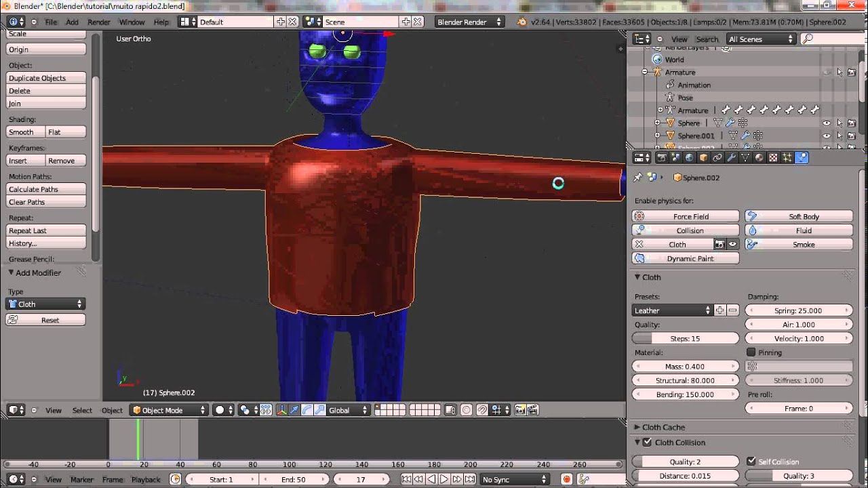The width and height of the screenshot is (868, 488).
Task: Open the File menu
Action: (51, 22)
